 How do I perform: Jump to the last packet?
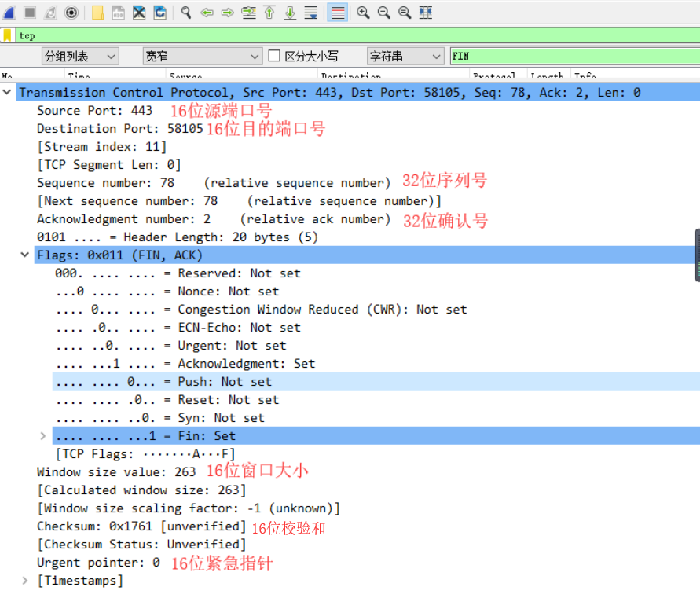point(290,13)
